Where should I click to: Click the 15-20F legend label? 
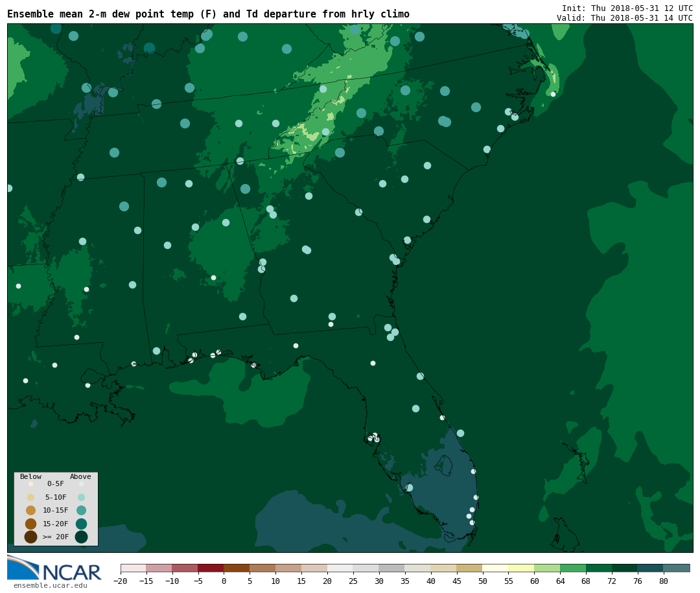[56, 524]
